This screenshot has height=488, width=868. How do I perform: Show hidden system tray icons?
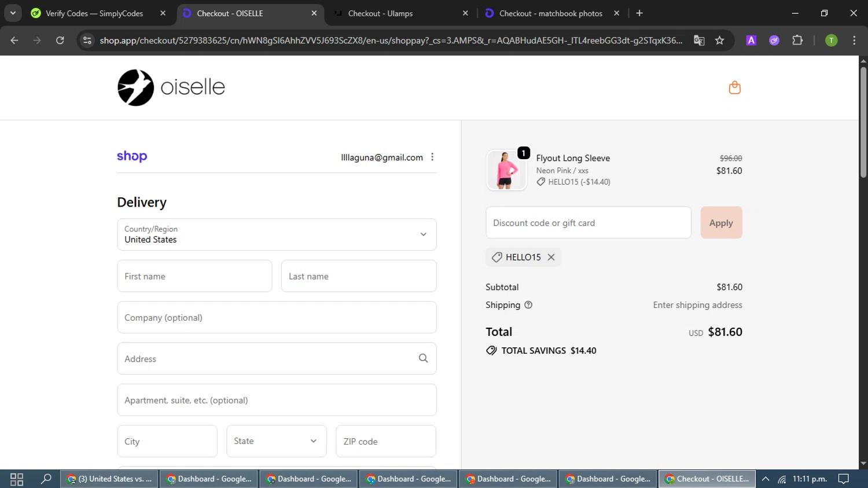(765, 479)
